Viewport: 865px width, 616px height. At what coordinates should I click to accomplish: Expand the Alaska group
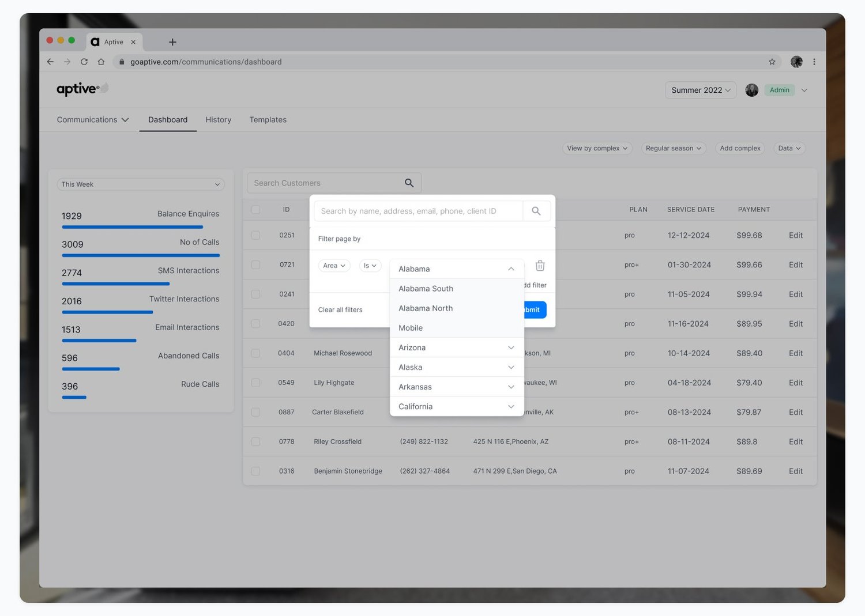[457, 367]
